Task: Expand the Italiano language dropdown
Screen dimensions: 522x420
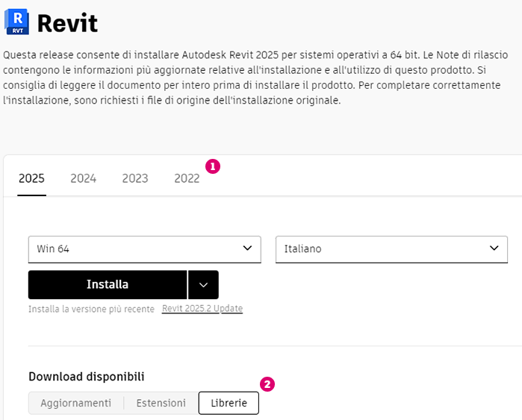Action: click(x=391, y=249)
